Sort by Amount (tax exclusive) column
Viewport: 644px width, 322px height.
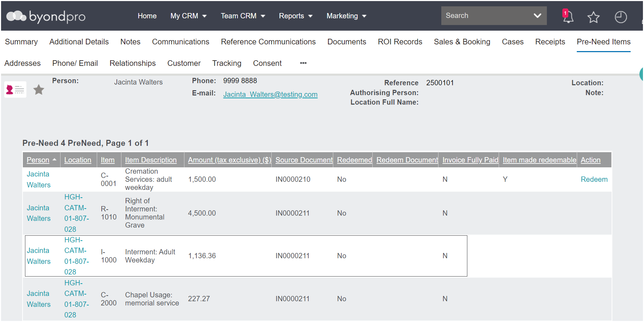click(x=229, y=160)
